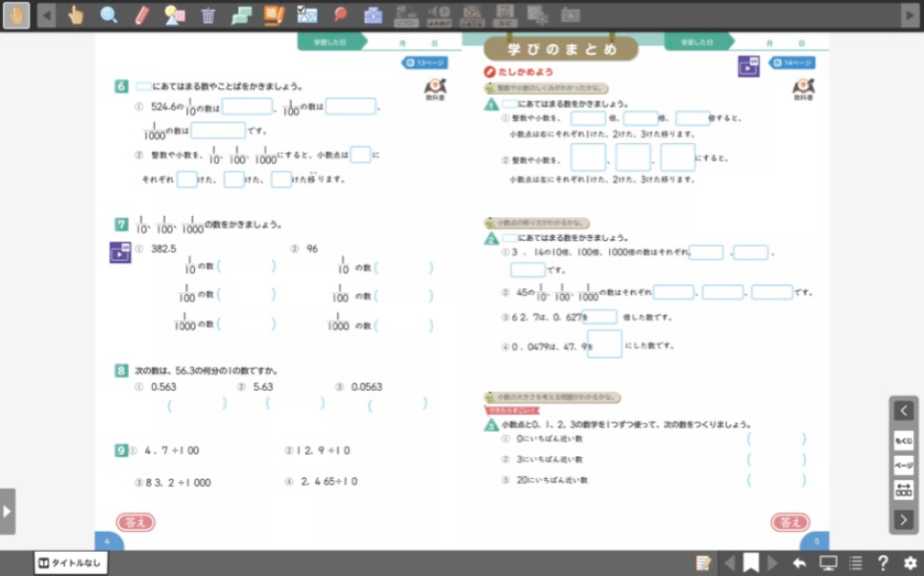Collapse the toolbar with the top-left arrow
This screenshot has height=576, width=924.
point(46,14)
